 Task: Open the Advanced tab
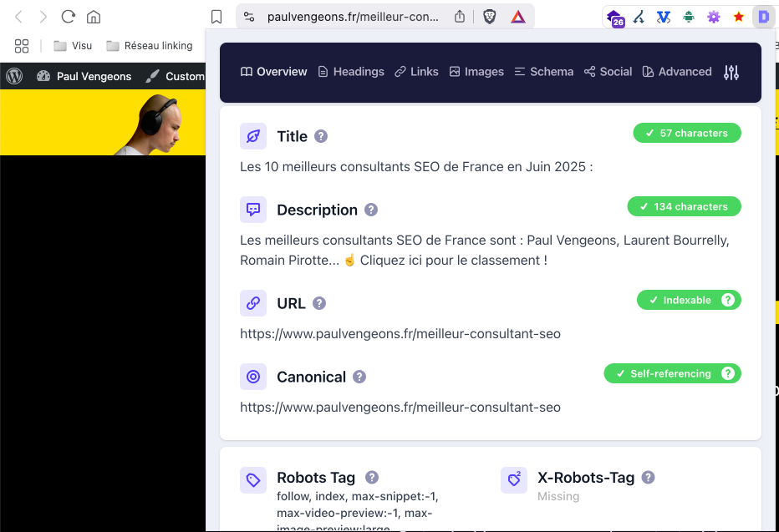[677, 72]
